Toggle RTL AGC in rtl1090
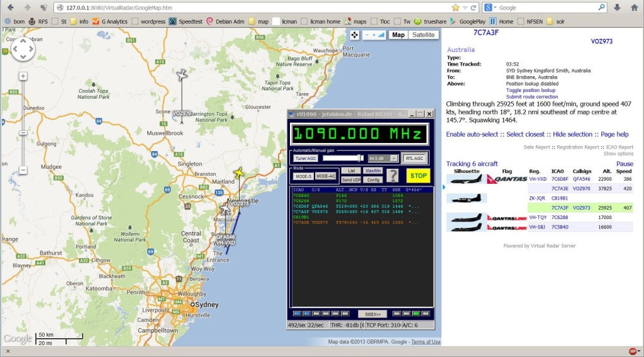This screenshot has width=644, height=357. pos(414,158)
